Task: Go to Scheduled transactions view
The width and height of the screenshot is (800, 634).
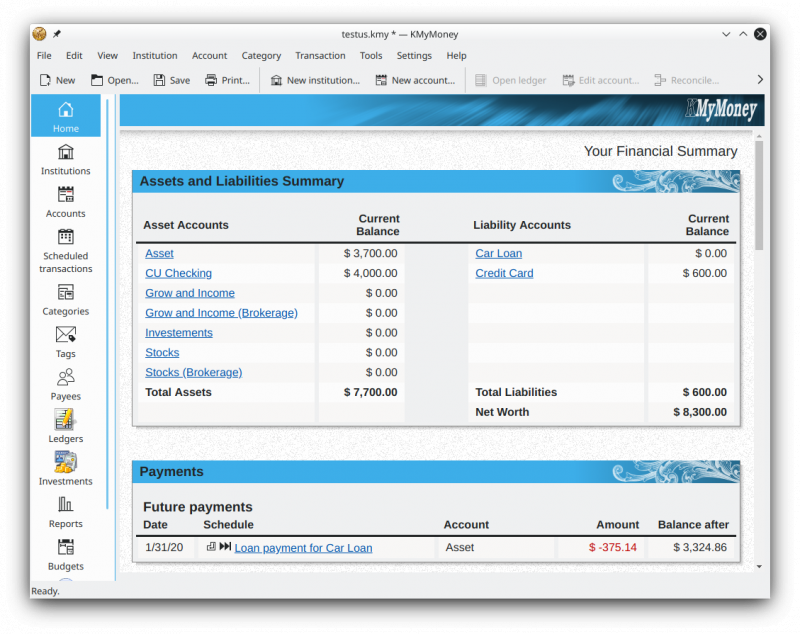Action: [65, 251]
